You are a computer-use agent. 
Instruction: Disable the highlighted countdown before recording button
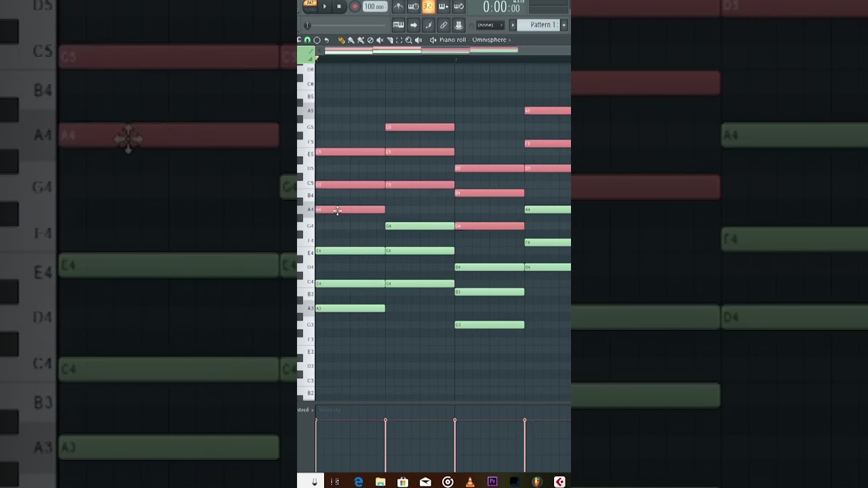pos(429,7)
